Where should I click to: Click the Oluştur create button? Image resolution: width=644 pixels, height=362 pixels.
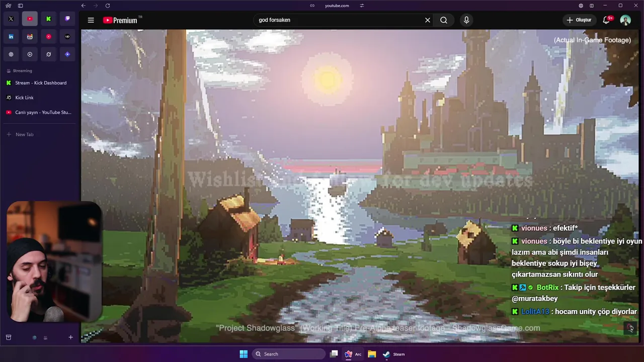tap(579, 20)
